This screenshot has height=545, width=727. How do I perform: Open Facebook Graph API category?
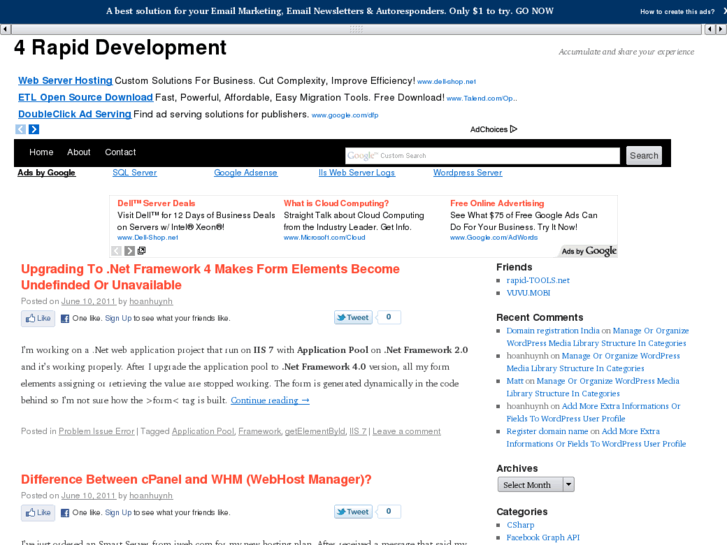tap(543, 537)
